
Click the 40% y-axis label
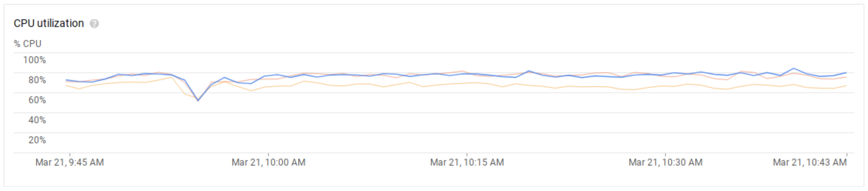click(37, 120)
